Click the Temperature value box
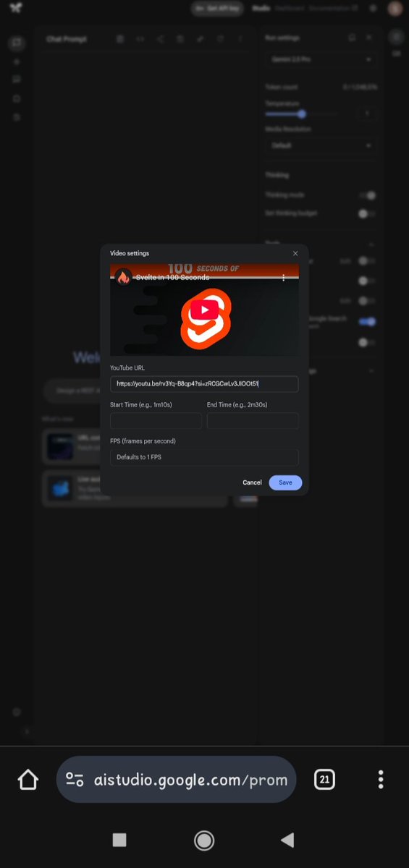This screenshot has width=409, height=868. (x=367, y=114)
